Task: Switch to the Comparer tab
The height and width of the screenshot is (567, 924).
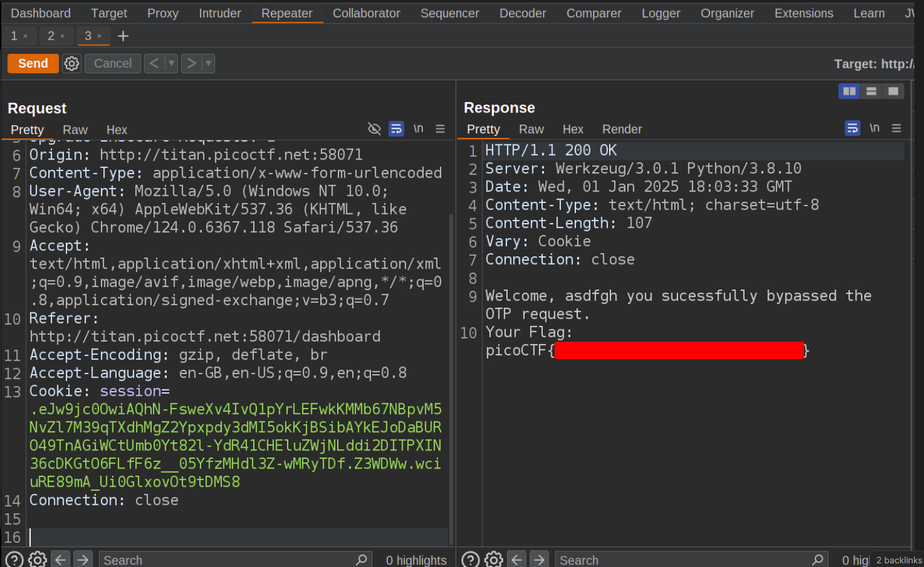Action: pos(593,13)
